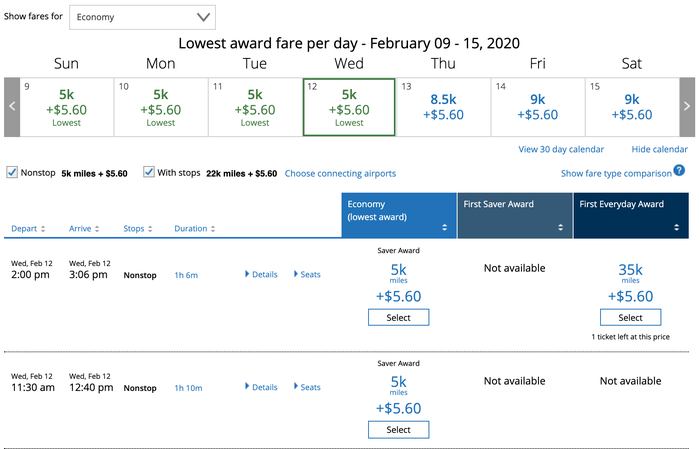Screen dimensions: 700x449
Task: Expand Seats for the 11:30 am flight
Action: pos(307,387)
